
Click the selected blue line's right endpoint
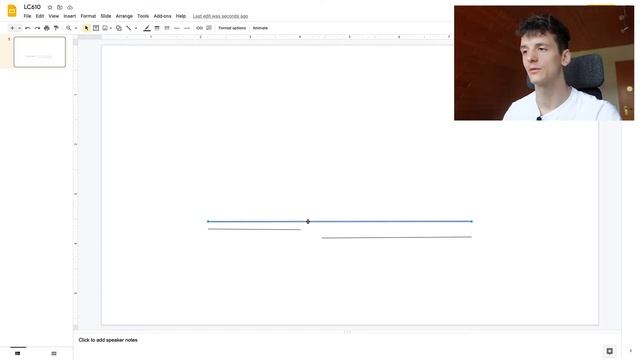(x=472, y=222)
